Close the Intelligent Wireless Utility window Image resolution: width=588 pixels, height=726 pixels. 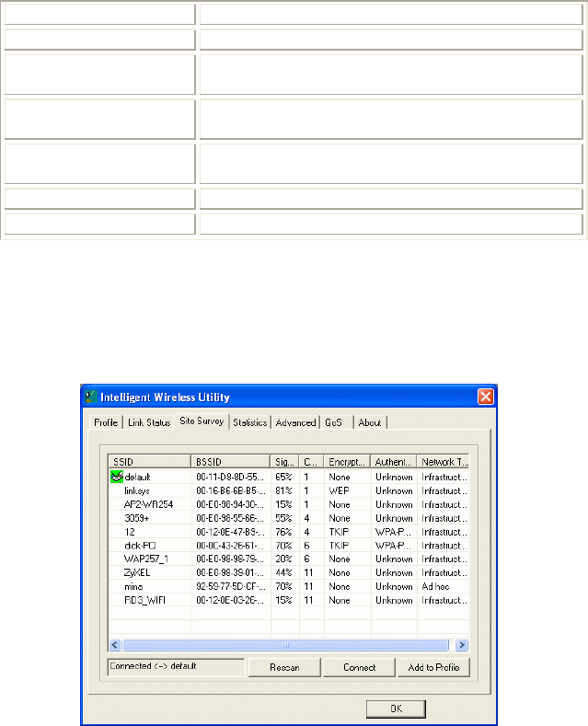click(485, 397)
